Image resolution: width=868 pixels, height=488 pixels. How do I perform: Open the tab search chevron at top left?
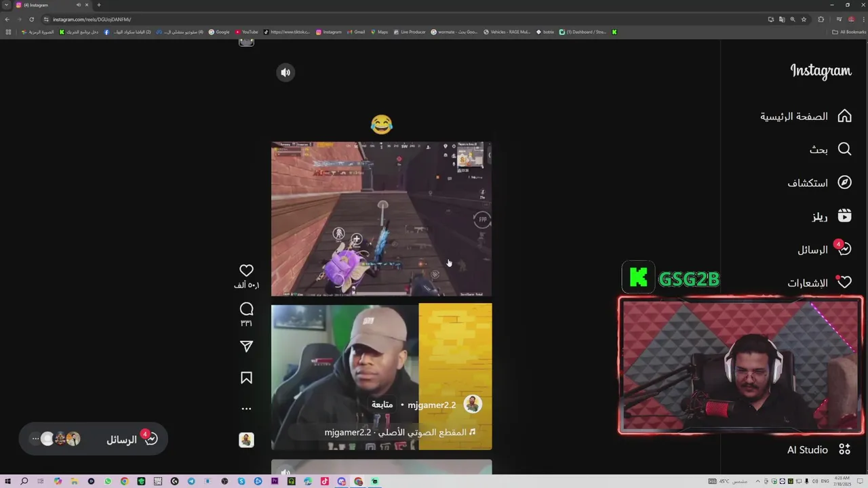[6, 5]
